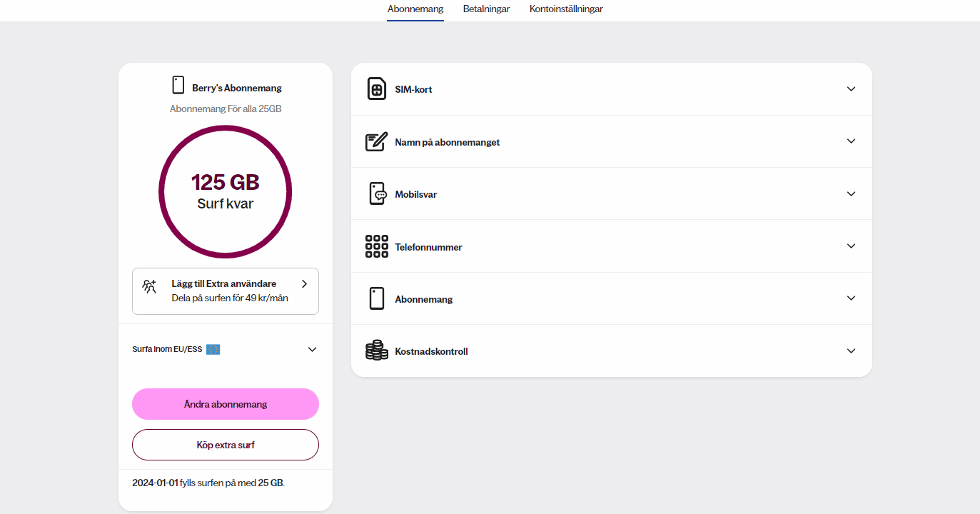Expand Namn på abonnemanget chevron

coord(851,141)
